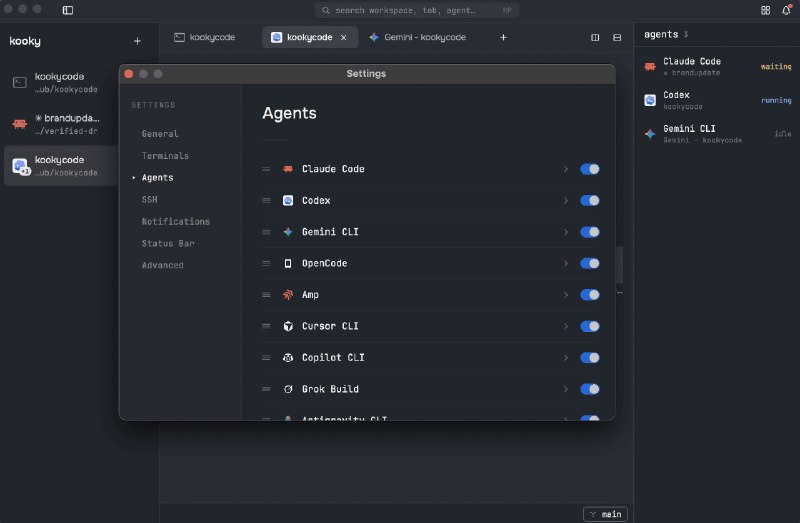This screenshot has height=523, width=800.
Task: Switch to the first kookycode terminal tab
Action: click(x=205, y=37)
